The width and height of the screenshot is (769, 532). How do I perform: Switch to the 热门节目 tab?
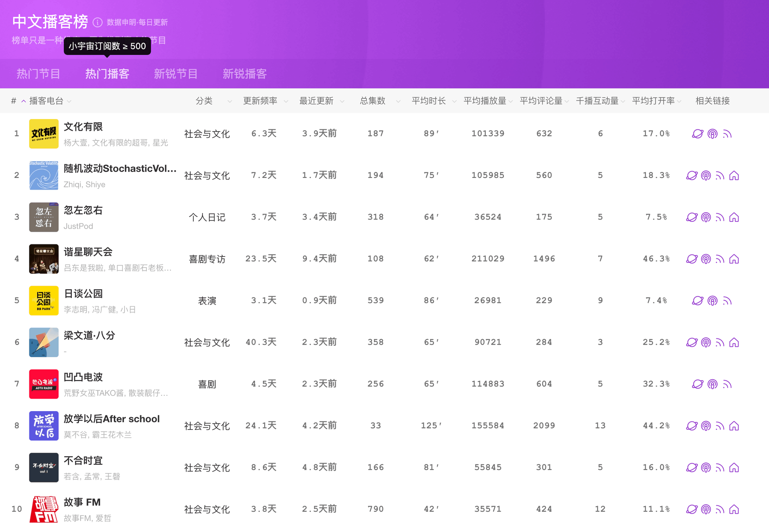click(x=38, y=74)
